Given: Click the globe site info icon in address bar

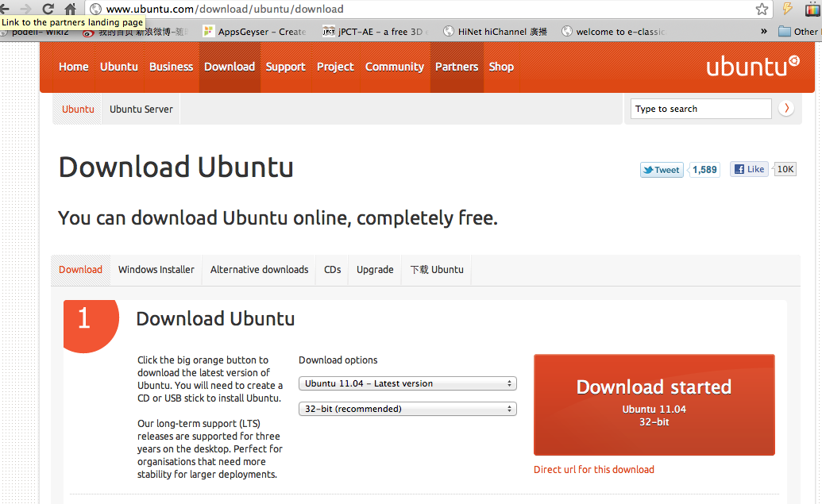Looking at the screenshot, I should [95, 9].
